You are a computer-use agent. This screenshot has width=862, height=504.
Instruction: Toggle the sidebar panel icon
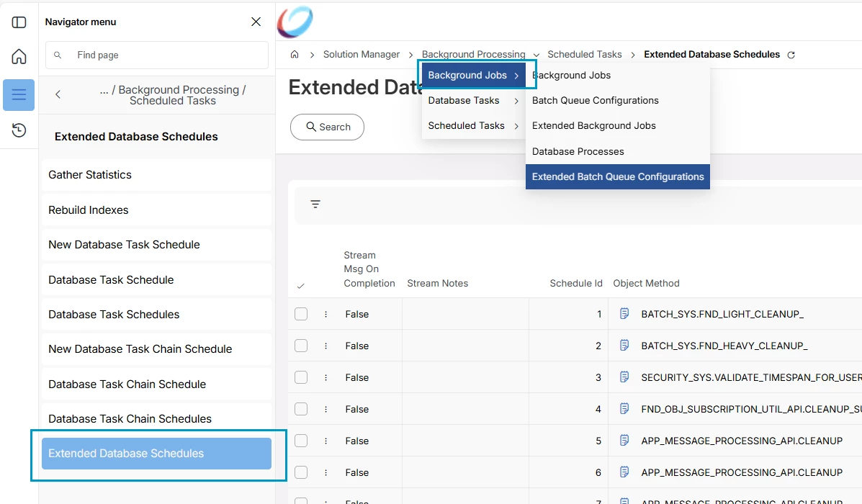point(19,22)
